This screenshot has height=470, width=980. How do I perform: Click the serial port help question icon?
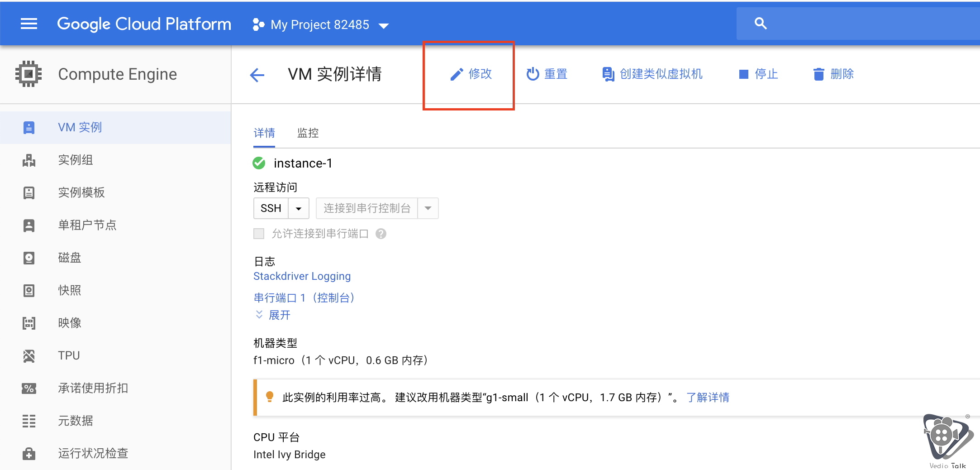[381, 234]
